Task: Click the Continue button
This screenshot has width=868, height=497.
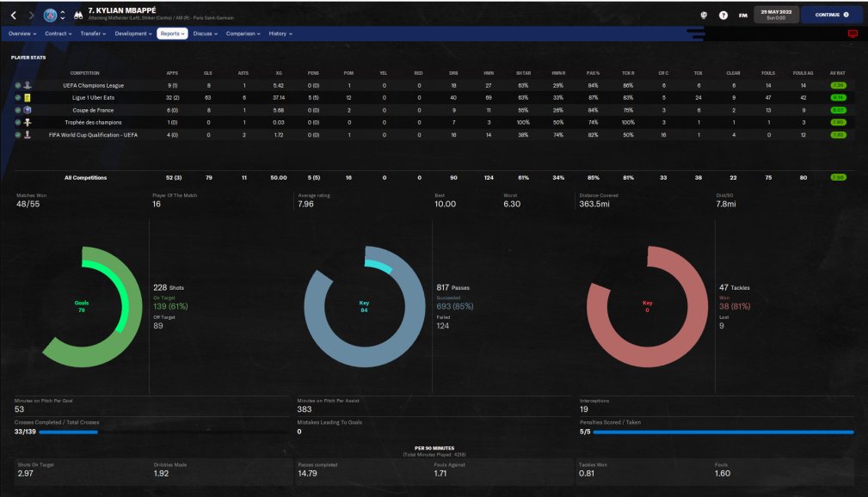Action: pyautogui.click(x=832, y=15)
